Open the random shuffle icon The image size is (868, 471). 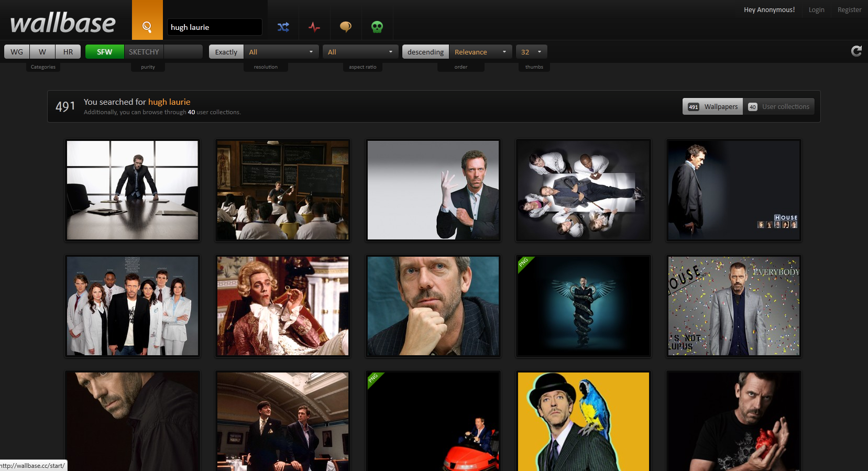tap(283, 27)
